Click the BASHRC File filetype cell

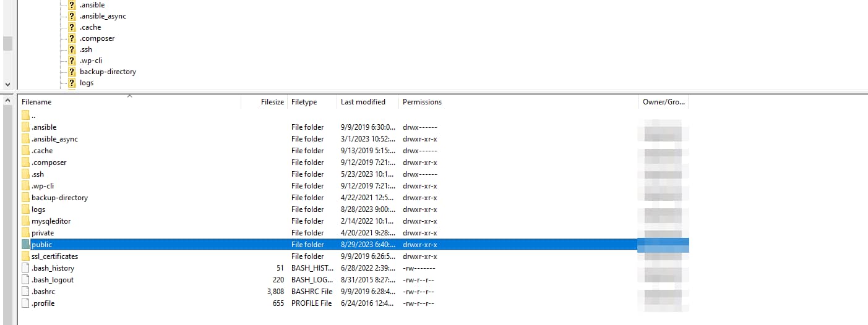tap(312, 292)
